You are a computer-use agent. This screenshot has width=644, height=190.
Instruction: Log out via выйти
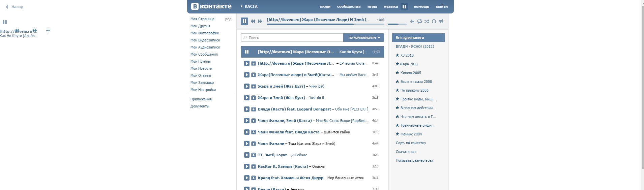[442, 6]
